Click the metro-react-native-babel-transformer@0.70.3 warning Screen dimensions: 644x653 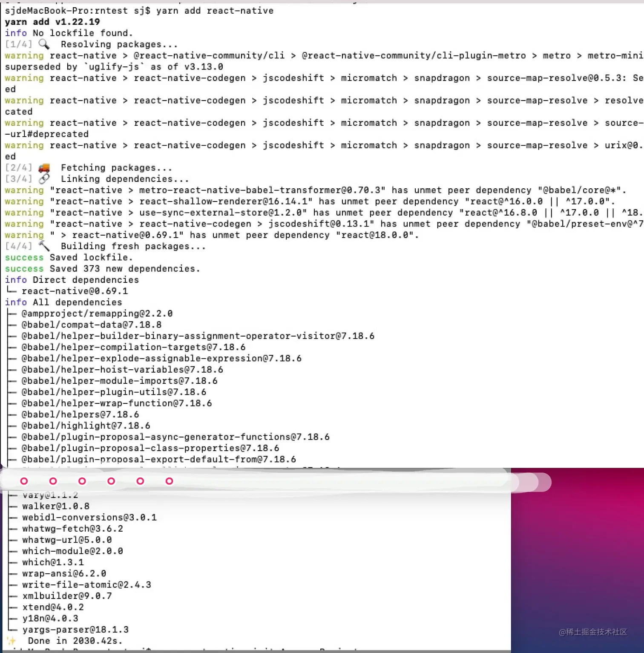pyautogui.click(x=316, y=190)
